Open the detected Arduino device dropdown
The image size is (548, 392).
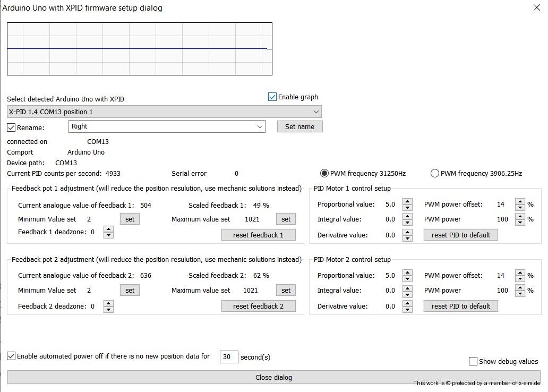pos(316,112)
